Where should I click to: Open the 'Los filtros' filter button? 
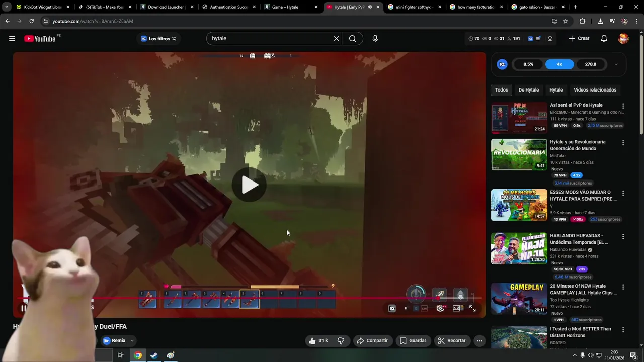[158, 39]
